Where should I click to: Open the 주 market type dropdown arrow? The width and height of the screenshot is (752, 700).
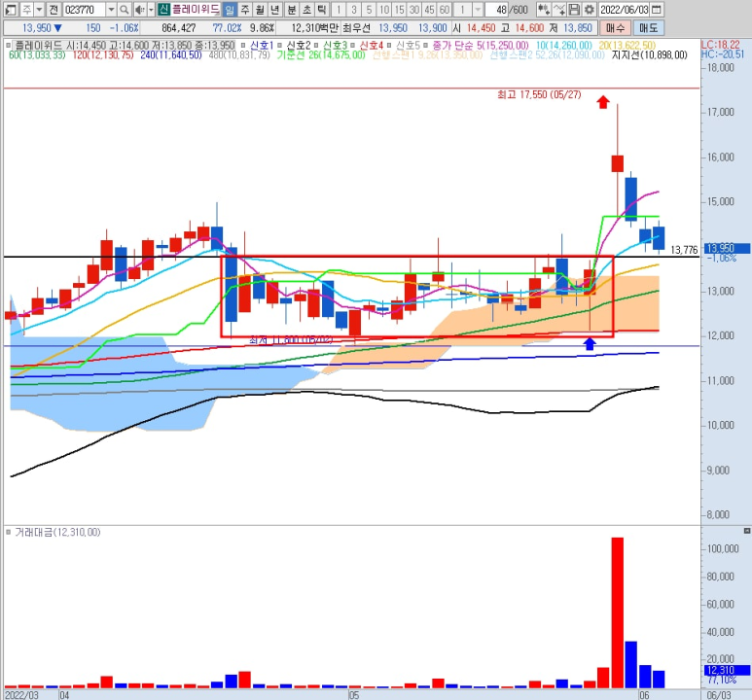click(x=39, y=9)
